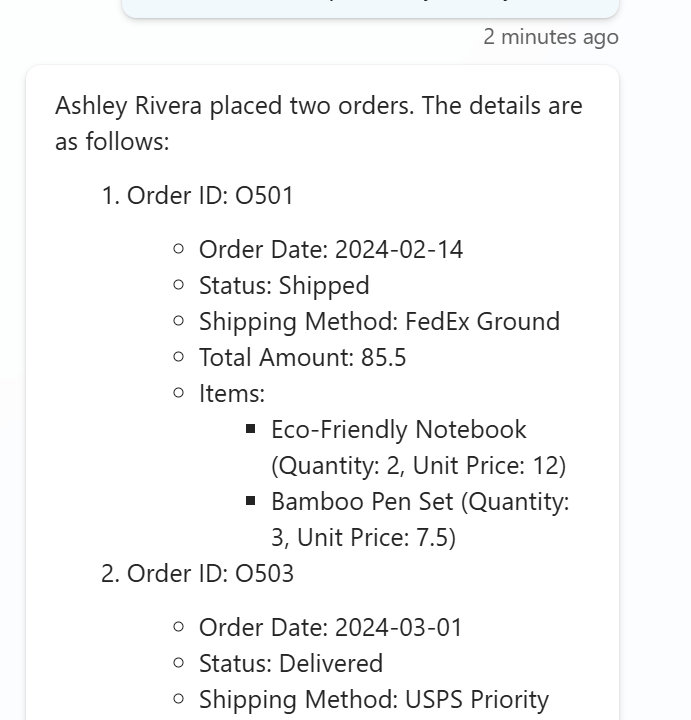The width and height of the screenshot is (691, 720).
Task: Click the square bullet beside Bamboo Pen Set
Action: point(250,501)
